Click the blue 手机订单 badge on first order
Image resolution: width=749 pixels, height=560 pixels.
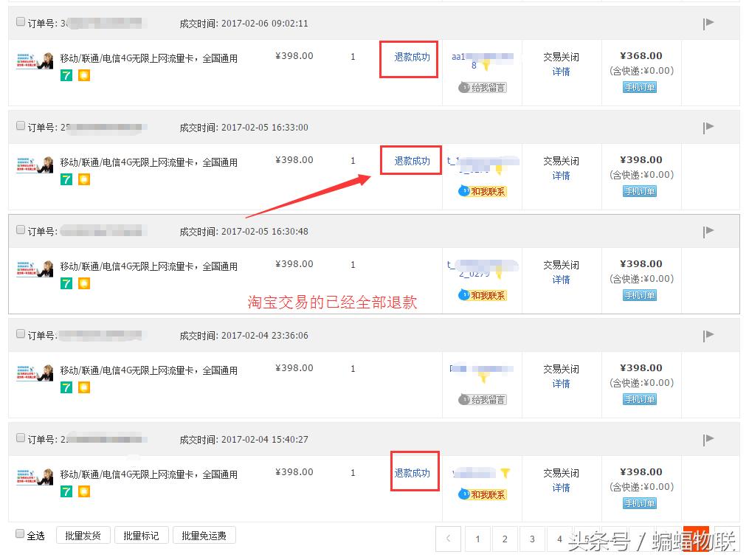click(x=639, y=87)
